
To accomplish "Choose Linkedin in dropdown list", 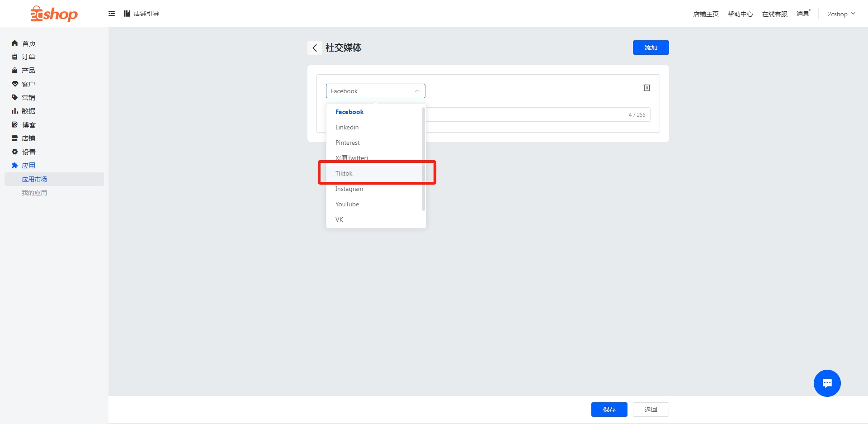I will (x=375, y=127).
